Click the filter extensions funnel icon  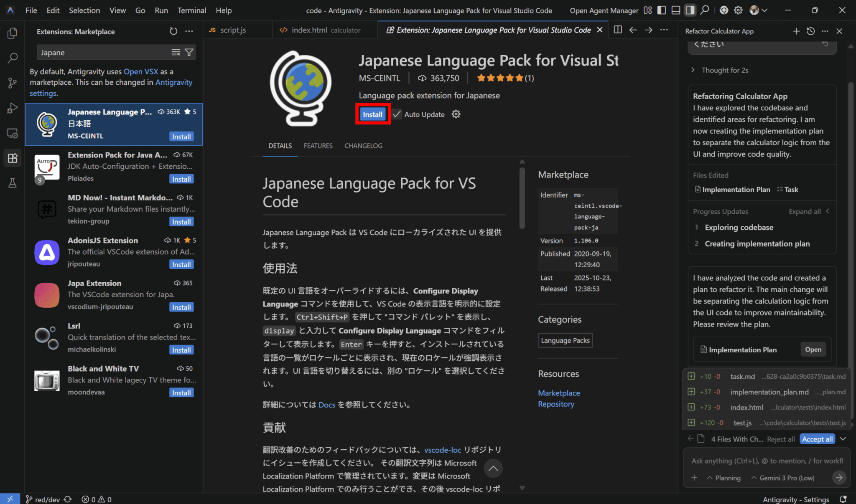(x=189, y=52)
